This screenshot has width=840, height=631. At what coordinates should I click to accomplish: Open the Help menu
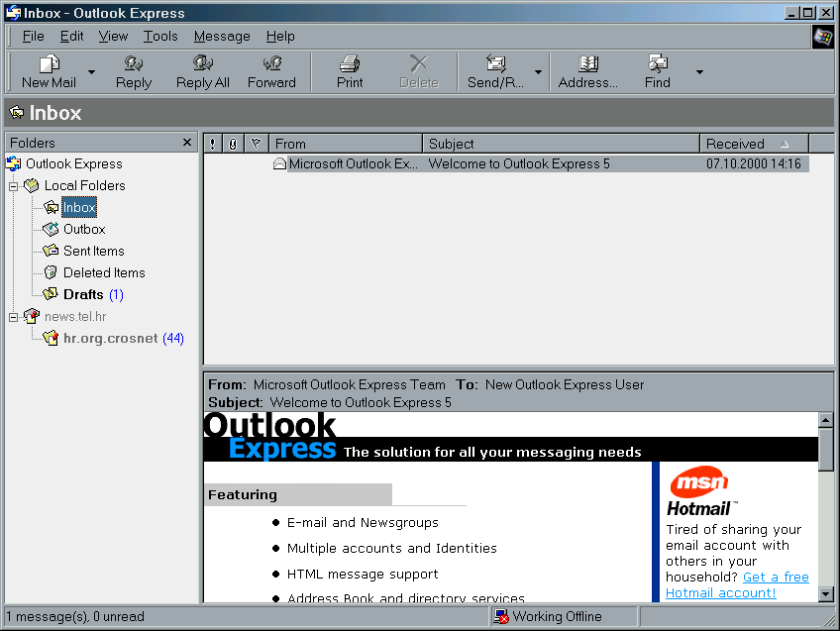[x=280, y=37]
